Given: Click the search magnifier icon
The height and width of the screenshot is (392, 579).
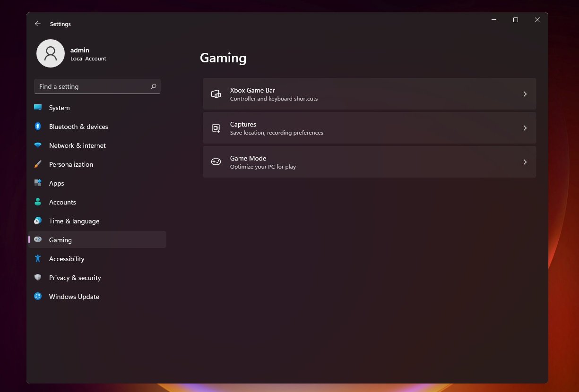Looking at the screenshot, I should tap(154, 86).
